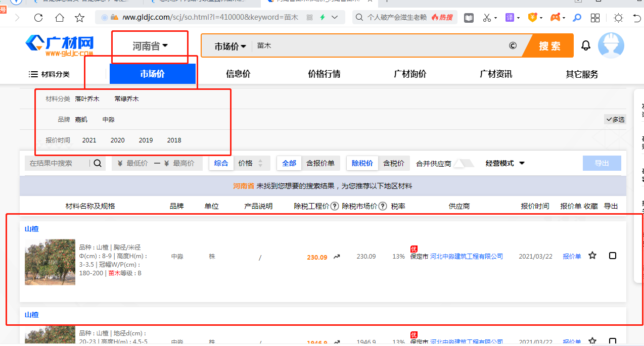Viewport: 644px width, 346px height.
Task: Click the yellow shield ¥ extension icon
Action: [x=532, y=18]
